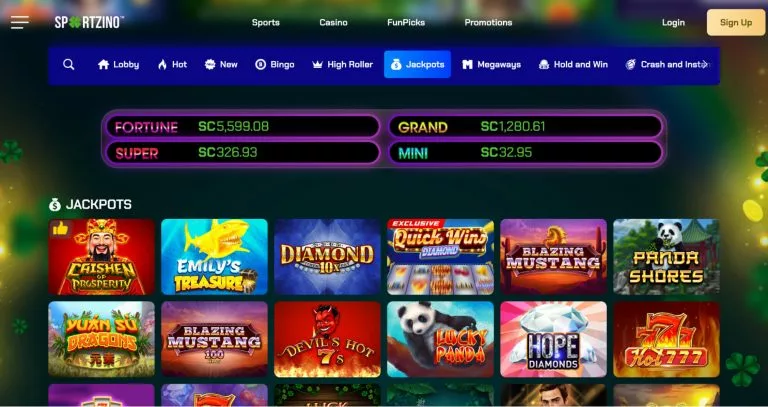Viewport: 768px width, 407px height.
Task: Click the Sportzino logo
Action: tap(89, 23)
